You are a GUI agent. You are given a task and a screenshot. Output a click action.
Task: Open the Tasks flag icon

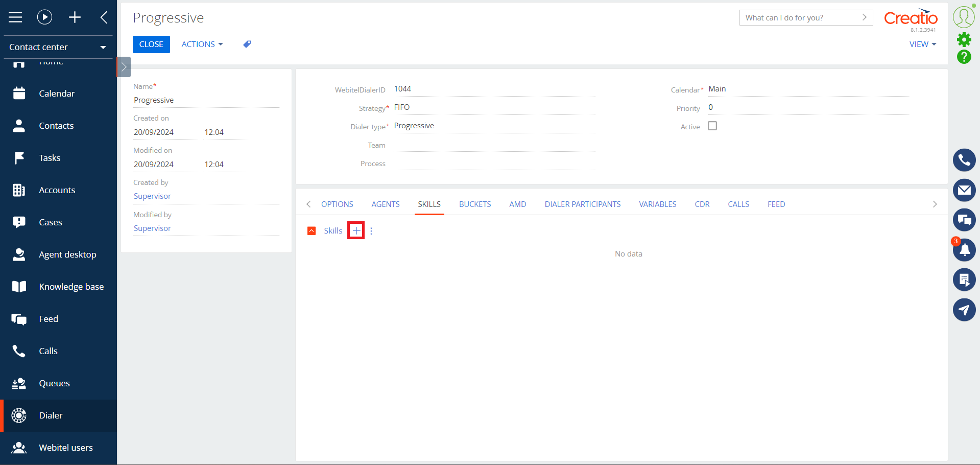pos(19,158)
